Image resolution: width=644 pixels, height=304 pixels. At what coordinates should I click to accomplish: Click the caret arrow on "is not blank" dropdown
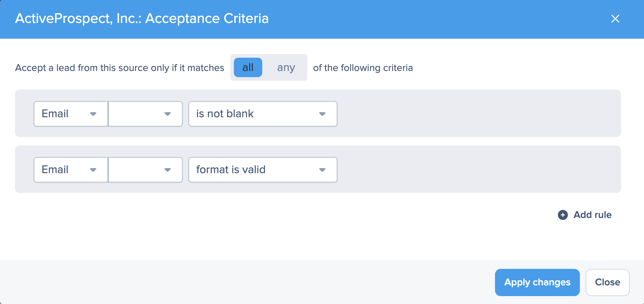[x=322, y=114]
